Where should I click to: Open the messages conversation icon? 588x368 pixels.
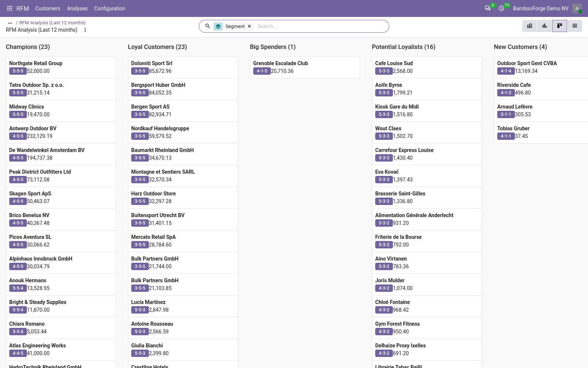click(x=488, y=8)
